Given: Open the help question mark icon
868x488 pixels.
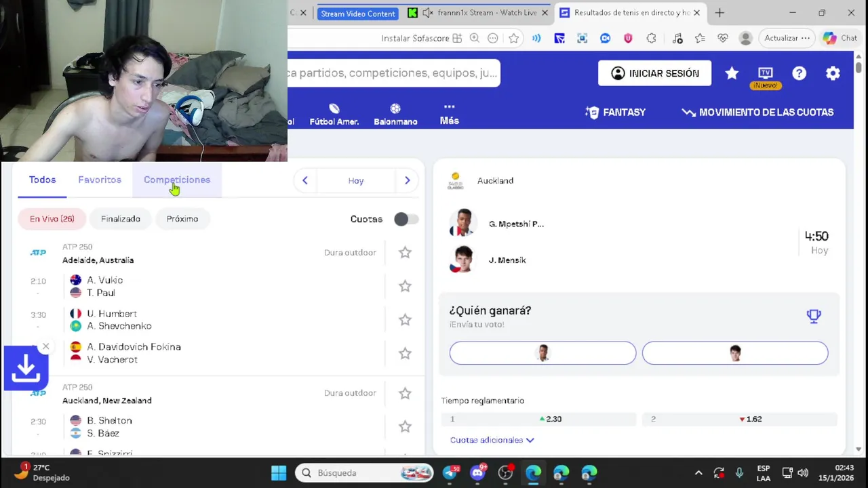Looking at the screenshot, I should pos(800,73).
